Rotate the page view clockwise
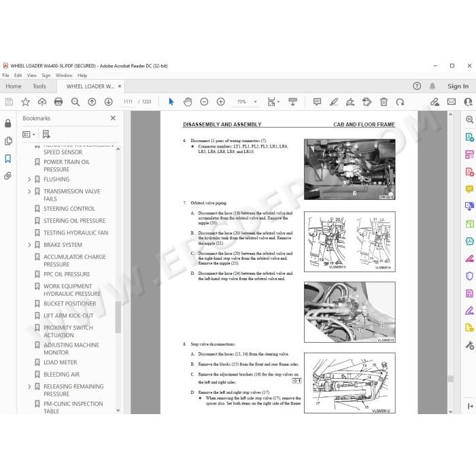 pos(400,102)
